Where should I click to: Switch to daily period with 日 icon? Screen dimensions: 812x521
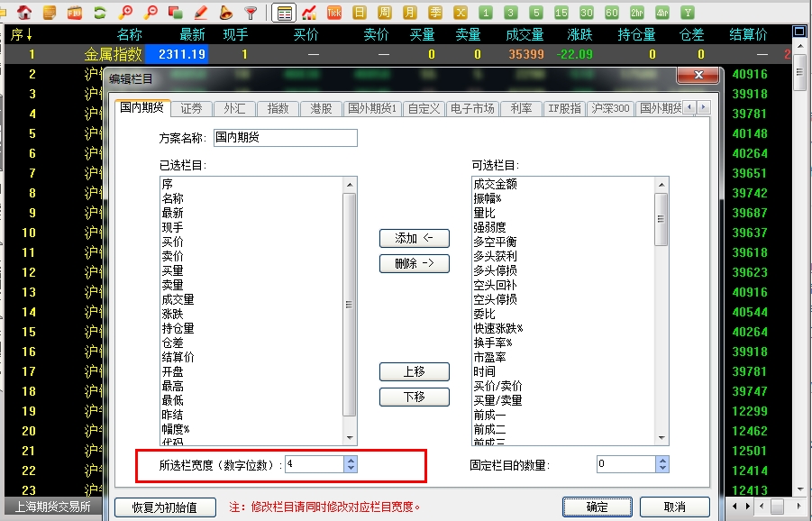(x=360, y=10)
